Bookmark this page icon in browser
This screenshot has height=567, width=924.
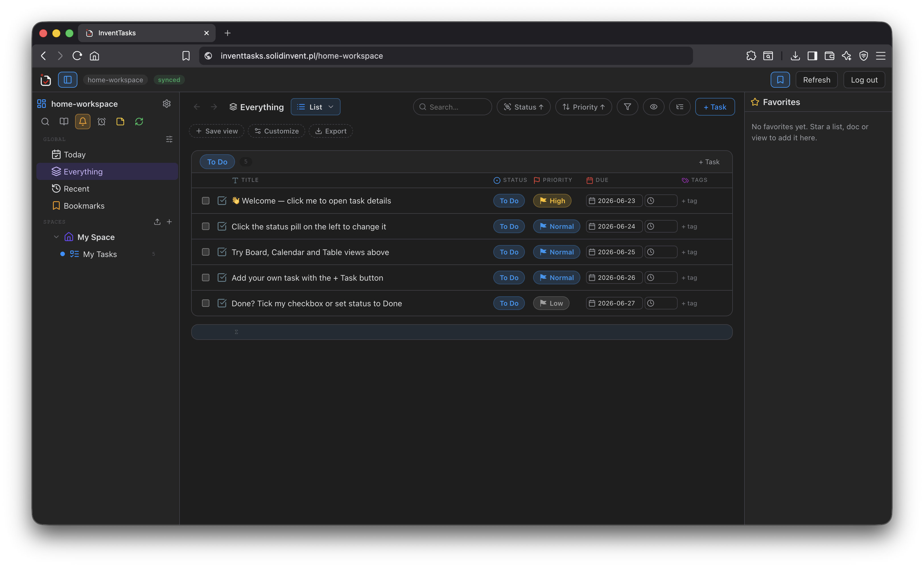(x=186, y=56)
